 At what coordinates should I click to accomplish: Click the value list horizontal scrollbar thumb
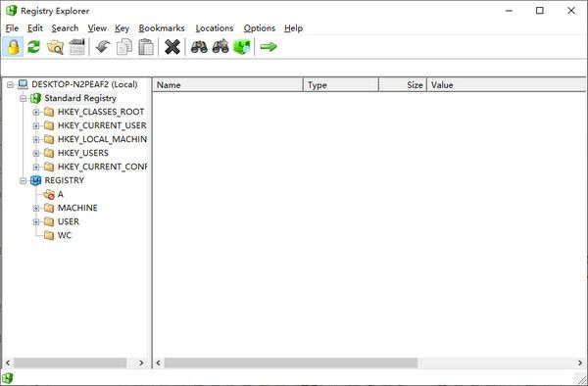click(291, 362)
